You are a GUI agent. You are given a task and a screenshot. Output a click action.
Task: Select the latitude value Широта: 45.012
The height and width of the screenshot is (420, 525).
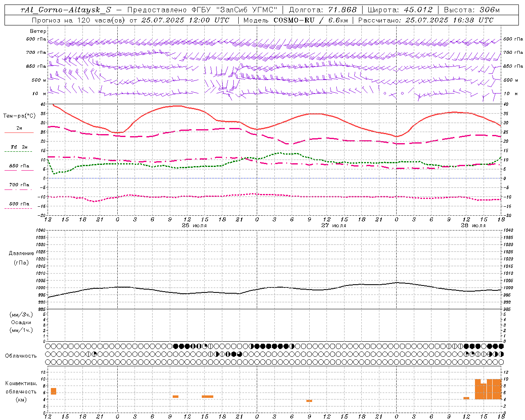click(x=400, y=10)
